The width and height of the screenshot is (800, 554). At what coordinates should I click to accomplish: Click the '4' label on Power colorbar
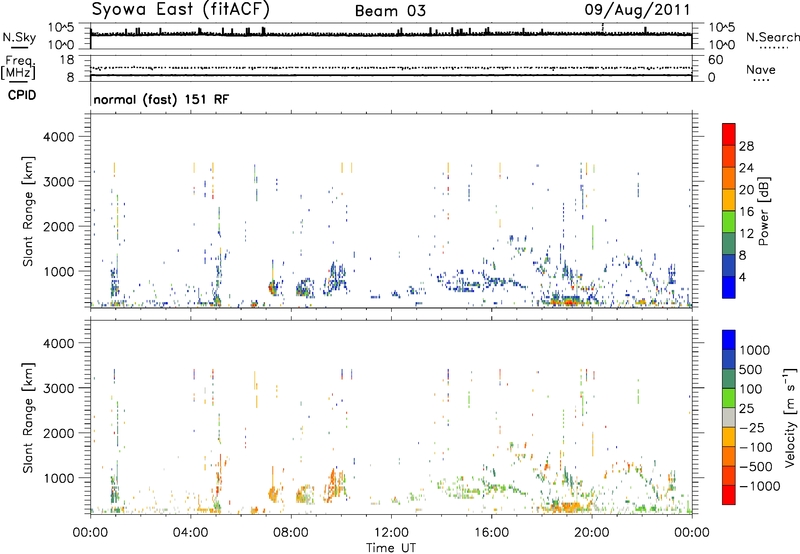tap(743, 278)
